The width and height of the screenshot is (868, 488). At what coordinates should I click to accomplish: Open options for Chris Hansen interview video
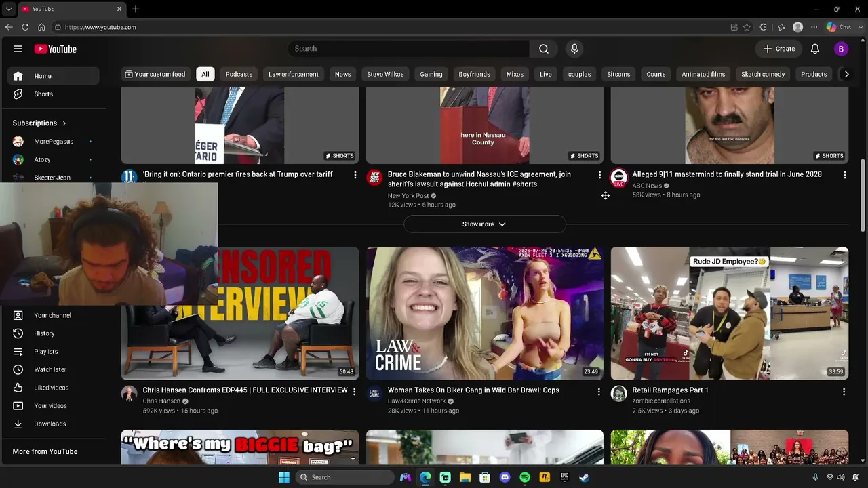coord(355,392)
